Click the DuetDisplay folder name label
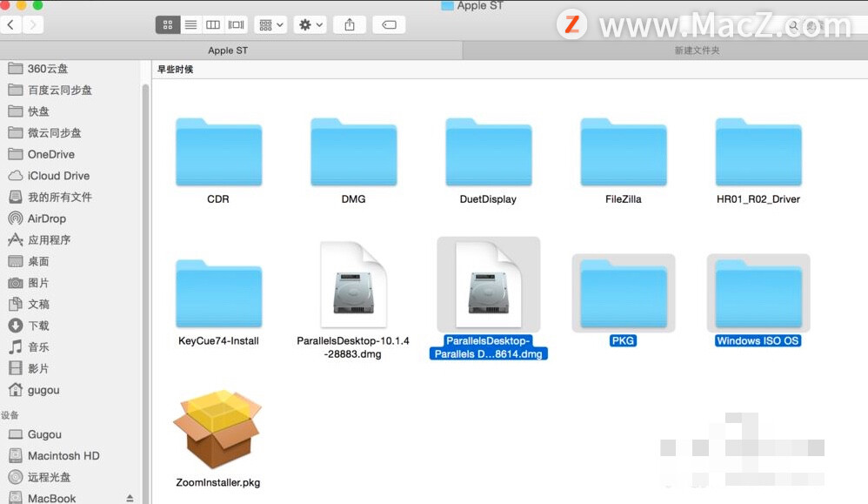Screen dimensions: 868x504 coord(488,199)
